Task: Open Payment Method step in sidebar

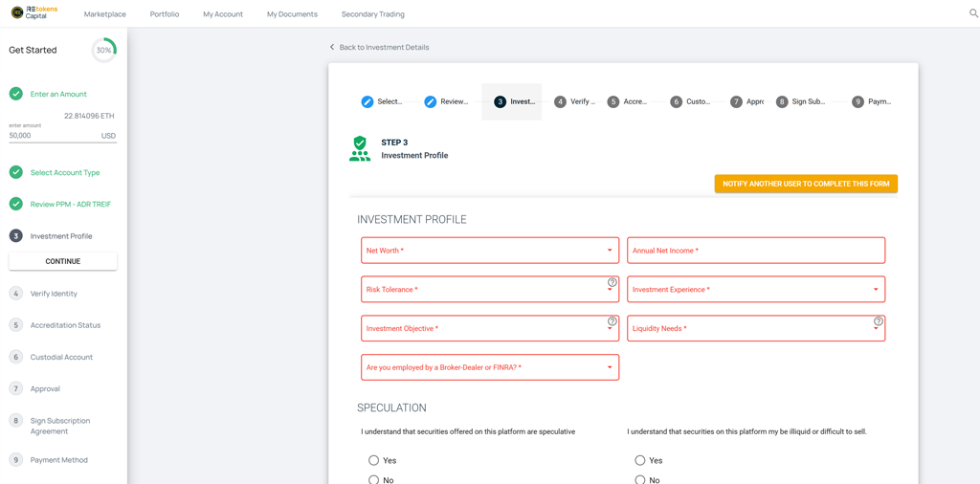Action: (x=58, y=460)
